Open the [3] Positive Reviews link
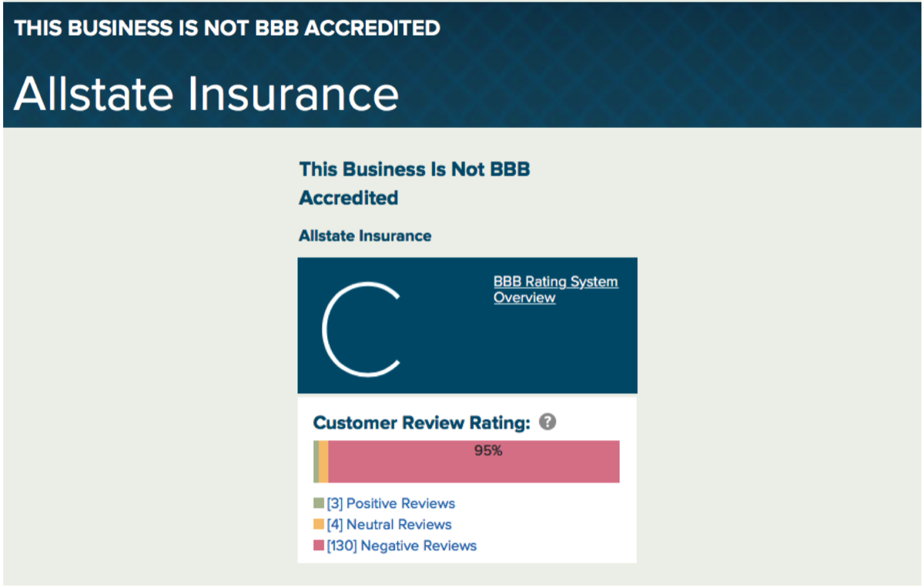 391,503
